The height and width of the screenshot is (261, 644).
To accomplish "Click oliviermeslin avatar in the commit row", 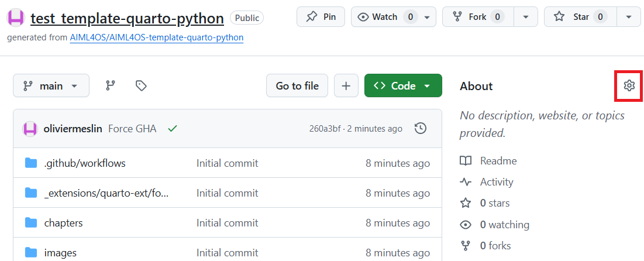I will pyautogui.click(x=30, y=129).
